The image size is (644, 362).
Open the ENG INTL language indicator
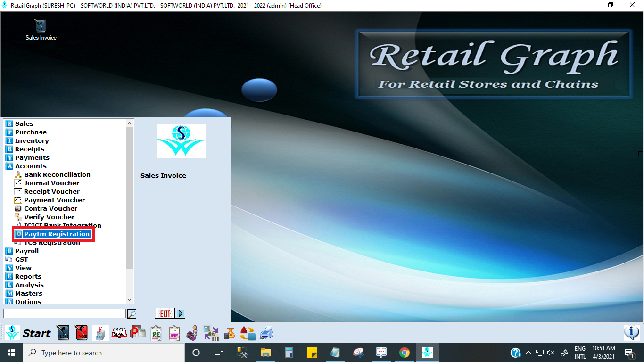point(580,353)
